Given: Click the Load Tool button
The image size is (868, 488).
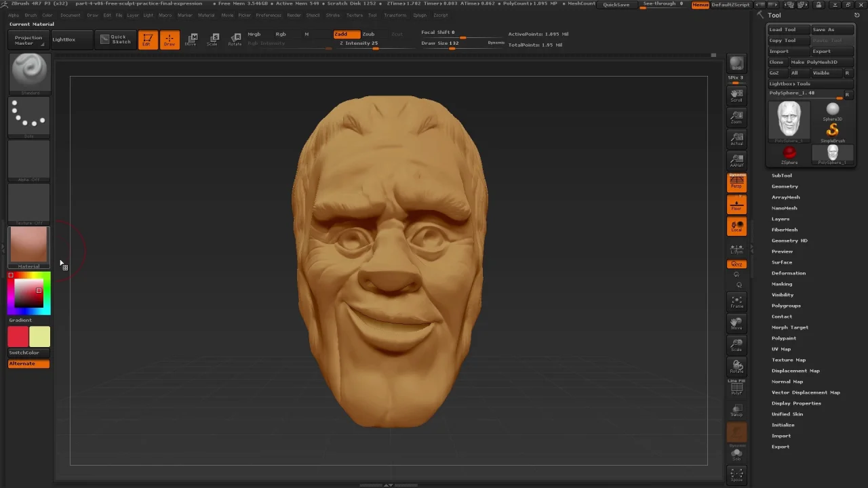Looking at the screenshot, I should point(789,30).
